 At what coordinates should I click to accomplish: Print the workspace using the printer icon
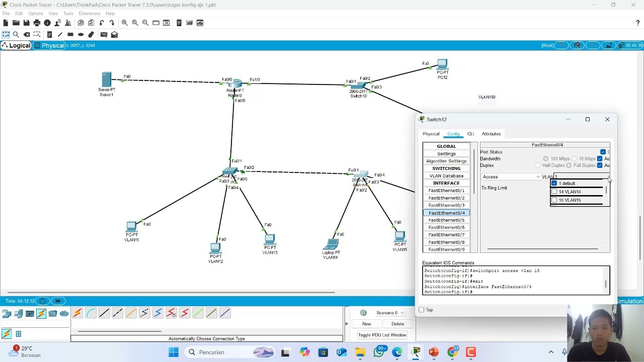[37, 23]
